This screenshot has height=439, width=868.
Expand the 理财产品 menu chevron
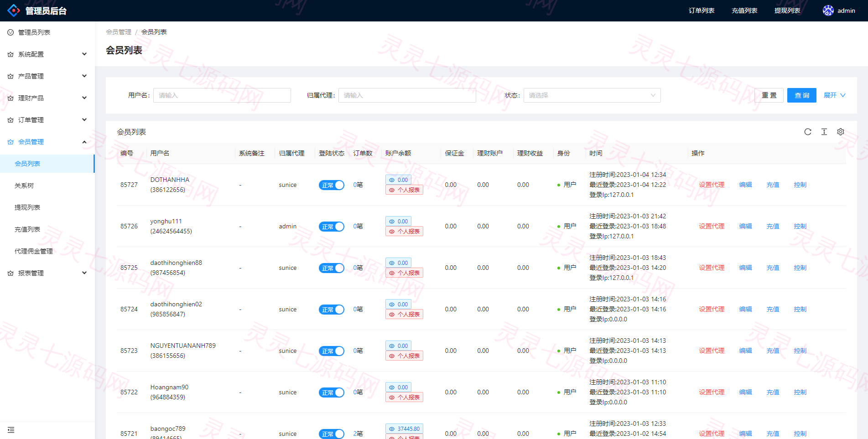[x=84, y=98]
